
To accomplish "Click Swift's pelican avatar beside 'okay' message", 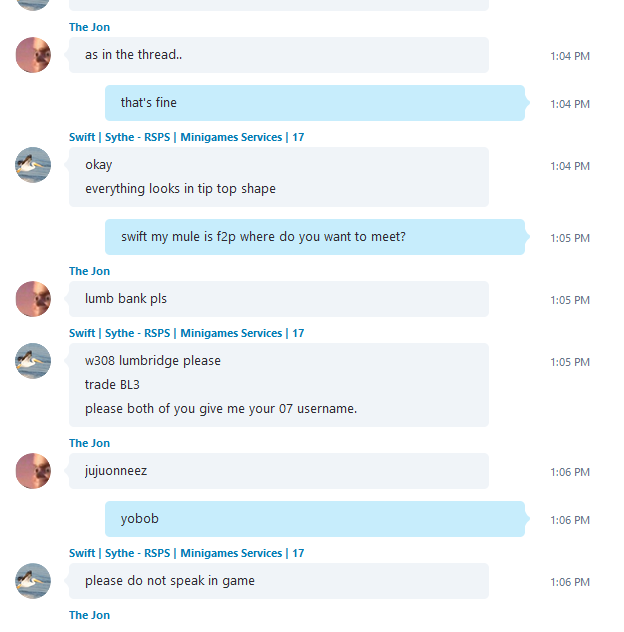I will point(33,165).
